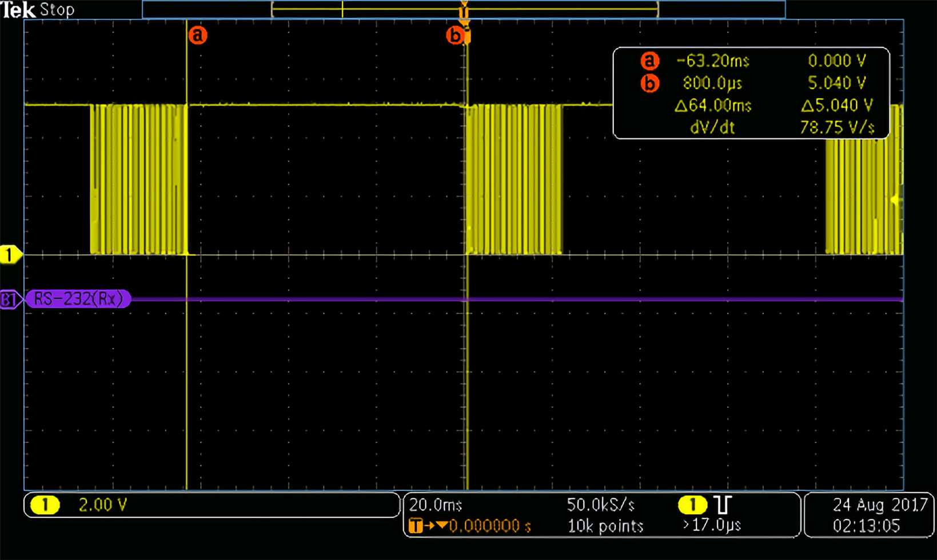The height and width of the screenshot is (560, 937).
Task: Click cursor b marker label on waveform
Action: point(455,36)
